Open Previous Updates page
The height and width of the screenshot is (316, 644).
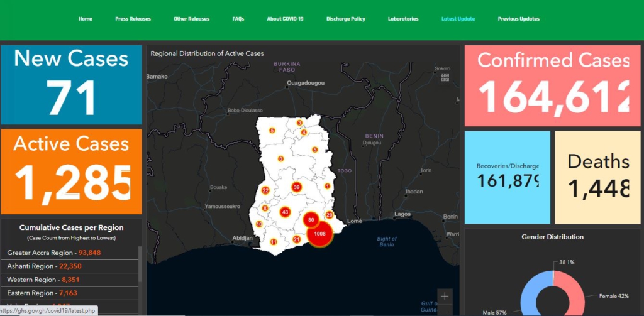[x=519, y=19]
